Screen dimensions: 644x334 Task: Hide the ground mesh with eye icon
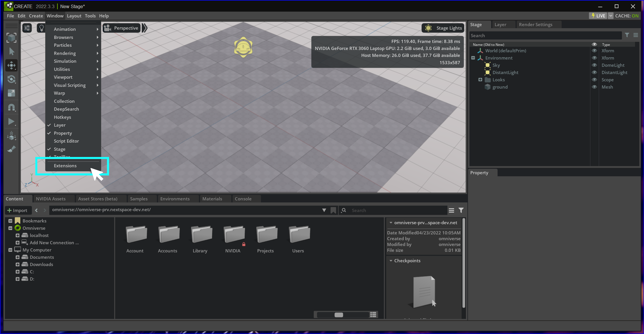(x=594, y=87)
